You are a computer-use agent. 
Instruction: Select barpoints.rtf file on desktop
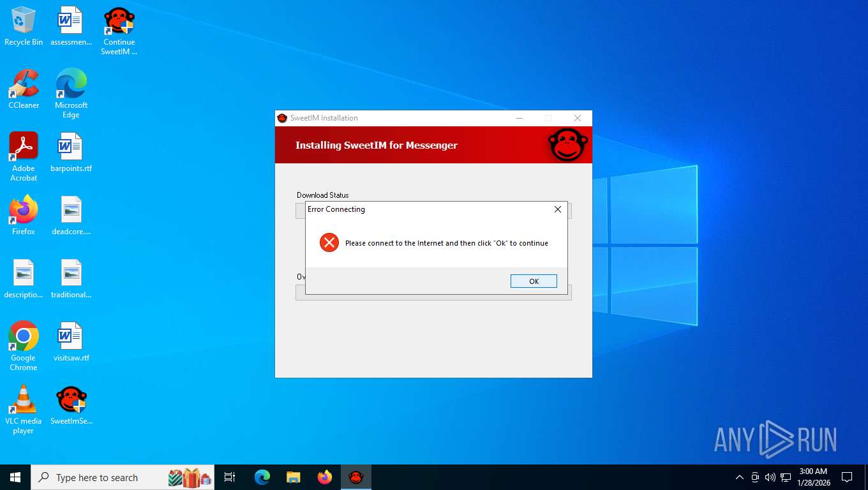tap(71, 152)
